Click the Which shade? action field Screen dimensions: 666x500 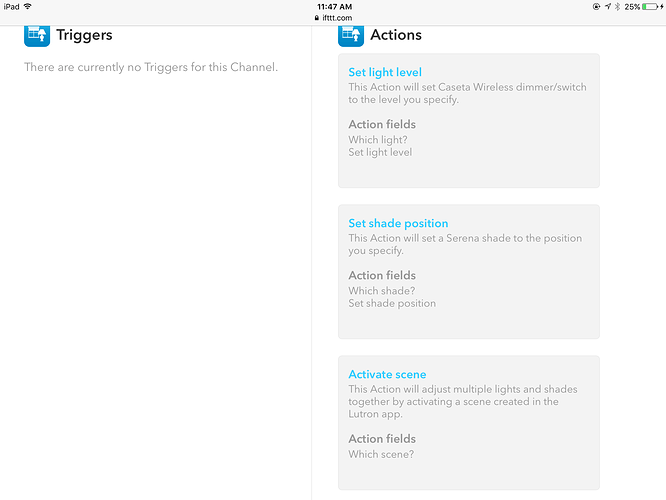[381, 291]
